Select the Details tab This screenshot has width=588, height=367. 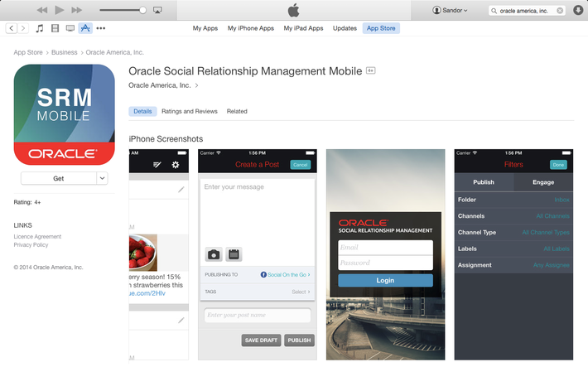[x=142, y=111]
